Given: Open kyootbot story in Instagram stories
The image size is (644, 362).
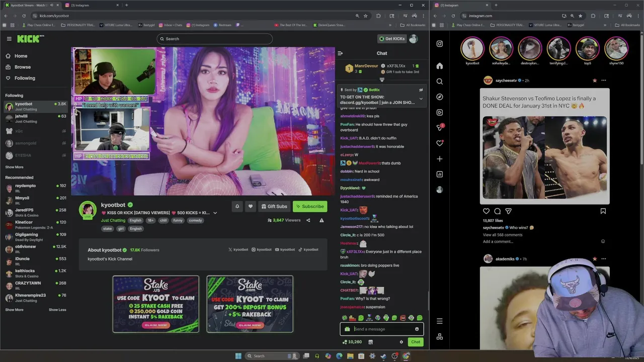Looking at the screenshot, I should 472,49.
